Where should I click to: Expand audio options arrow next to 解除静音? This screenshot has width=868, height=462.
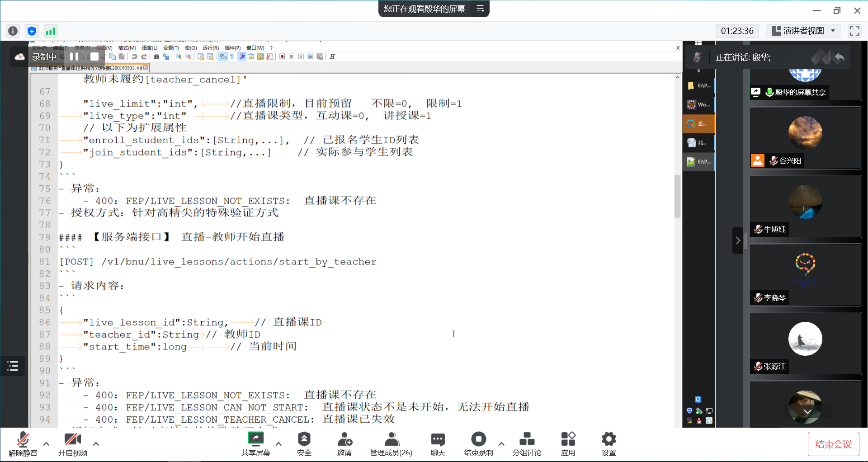click(46, 444)
